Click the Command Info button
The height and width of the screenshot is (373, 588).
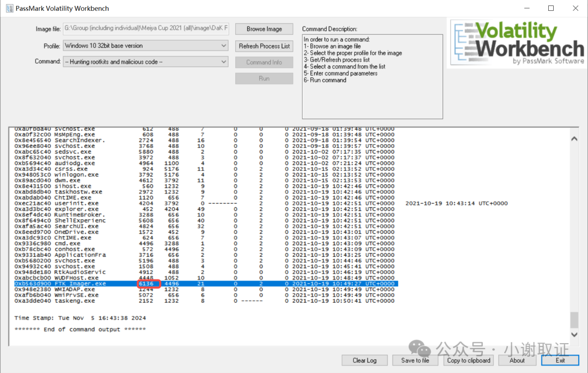(x=264, y=62)
